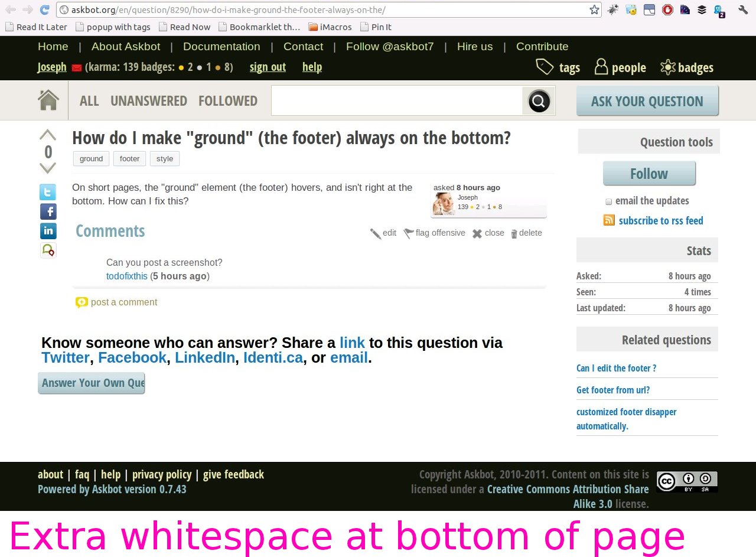Open the faq footer link
The width and height of the screenshot is (756, 557).
tap(82, 475)
